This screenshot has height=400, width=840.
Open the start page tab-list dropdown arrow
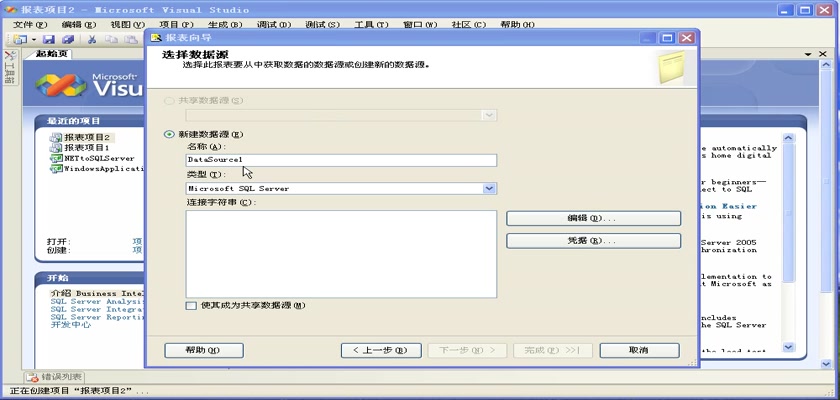pos(808,54)
